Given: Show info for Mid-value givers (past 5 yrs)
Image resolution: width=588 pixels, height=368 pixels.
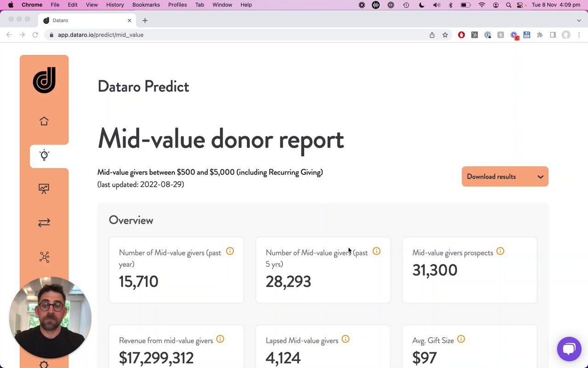Looking at the screenshot, I should (x=376, y=251).
